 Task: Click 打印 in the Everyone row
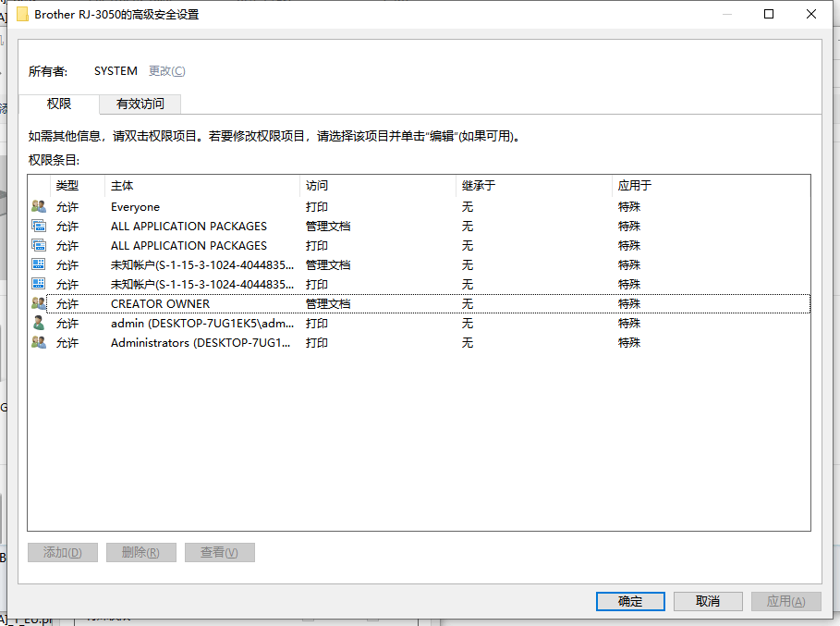tap(317, 207)
